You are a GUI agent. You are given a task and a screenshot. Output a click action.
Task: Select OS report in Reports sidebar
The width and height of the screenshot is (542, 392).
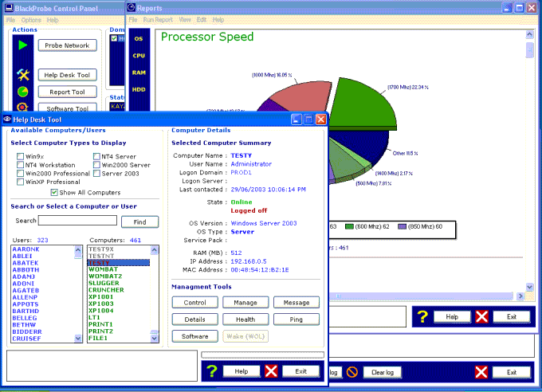[x=139, y=39]
